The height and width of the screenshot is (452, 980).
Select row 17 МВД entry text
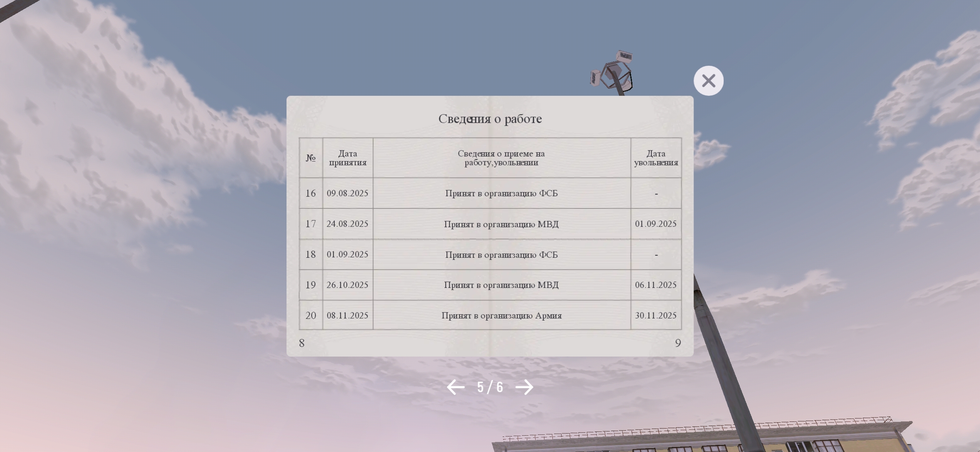[x=501, y=224]
